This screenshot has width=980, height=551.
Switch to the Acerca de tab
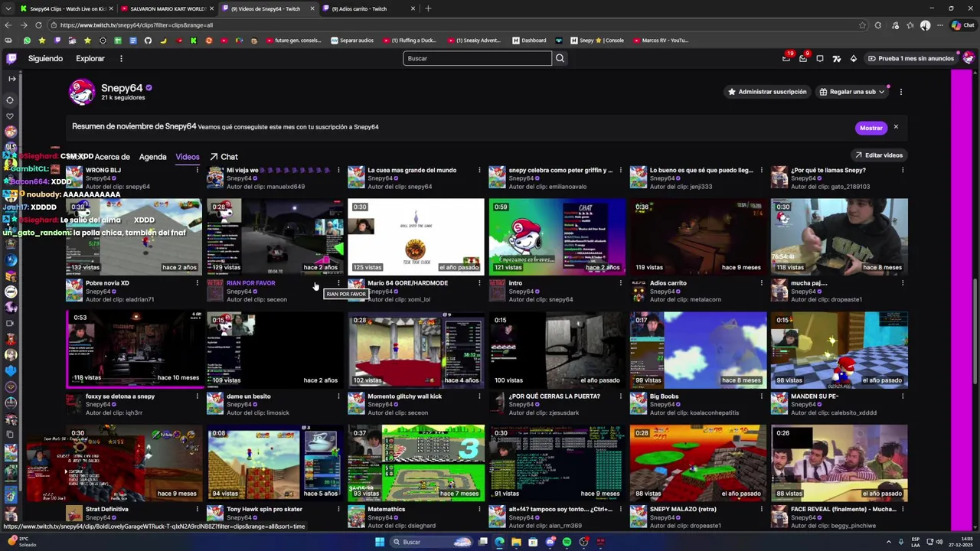(x=112, y=157)
